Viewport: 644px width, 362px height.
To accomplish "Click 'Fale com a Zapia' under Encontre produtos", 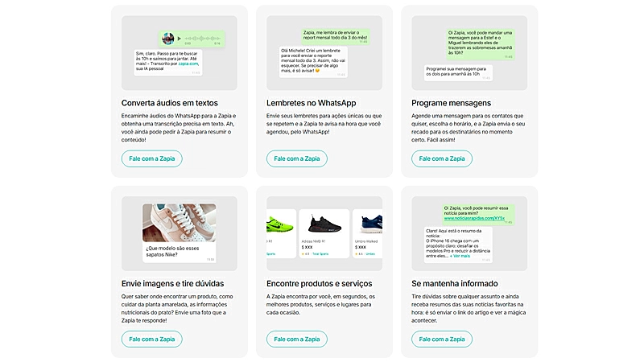I will pos(296,339).
